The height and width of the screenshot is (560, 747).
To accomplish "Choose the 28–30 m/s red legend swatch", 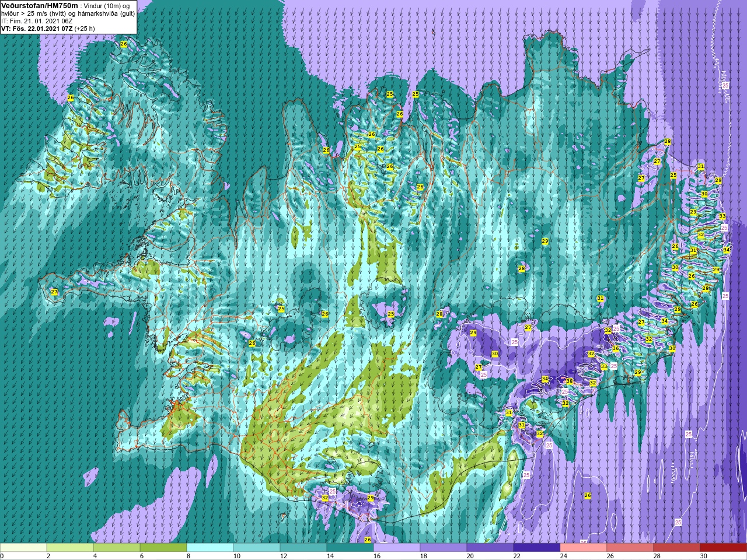I will tap(677, 548).
